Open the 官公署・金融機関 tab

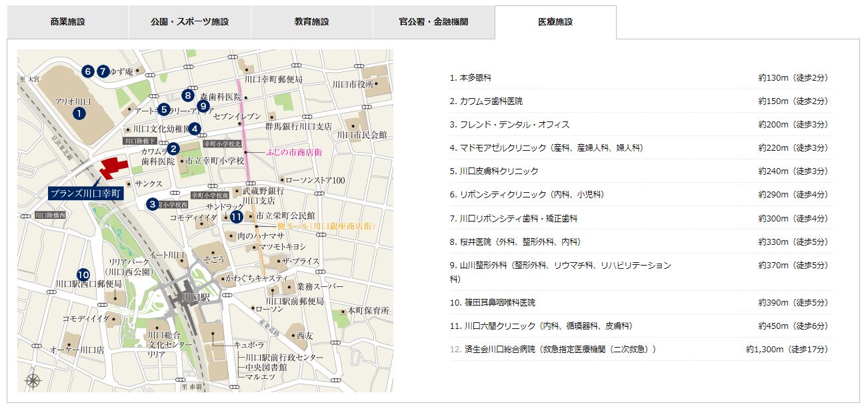[x=433, y=22]
